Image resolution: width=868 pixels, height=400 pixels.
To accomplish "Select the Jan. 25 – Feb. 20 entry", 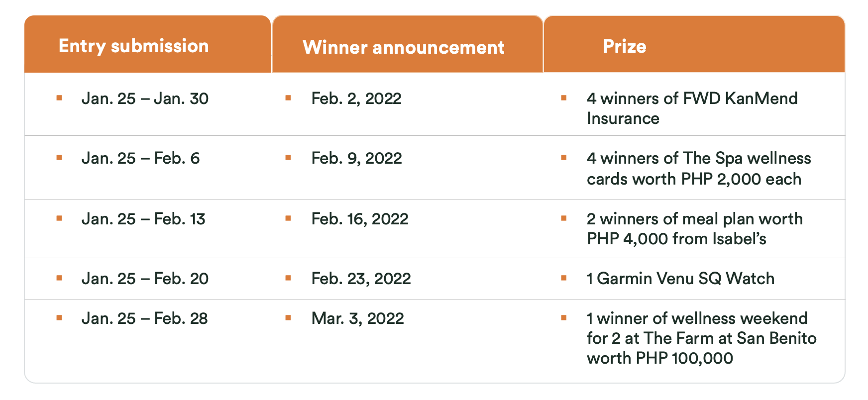I will point(145,279).
